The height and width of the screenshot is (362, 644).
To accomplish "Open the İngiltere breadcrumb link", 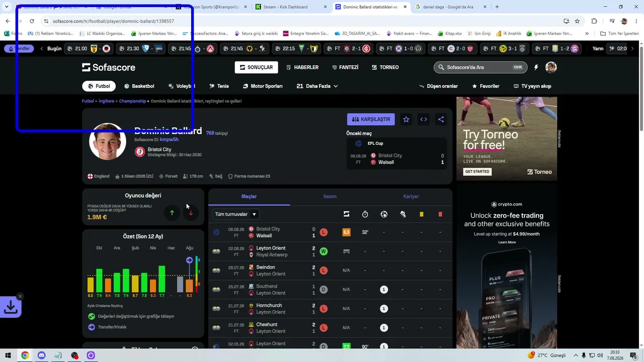I will pos(107,101).
